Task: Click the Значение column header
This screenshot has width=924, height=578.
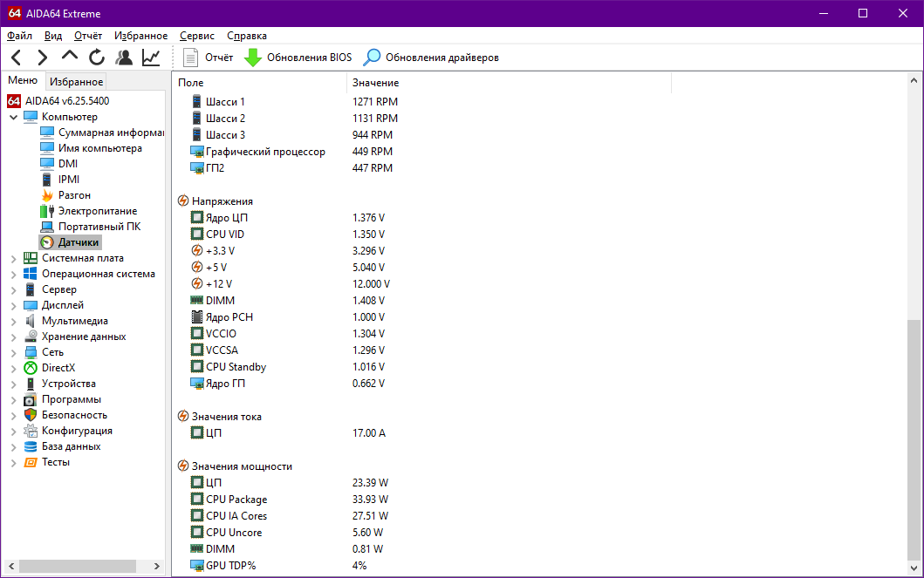Action: coord(510,83)
